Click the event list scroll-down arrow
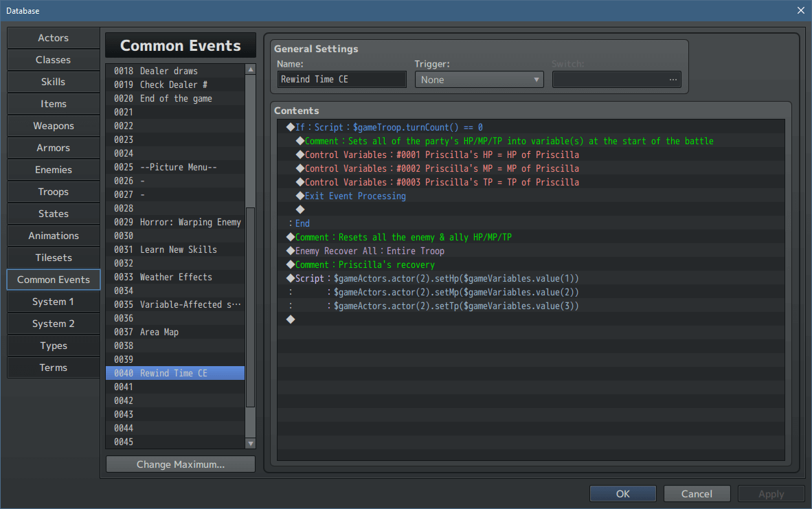 tap(251, 442)
